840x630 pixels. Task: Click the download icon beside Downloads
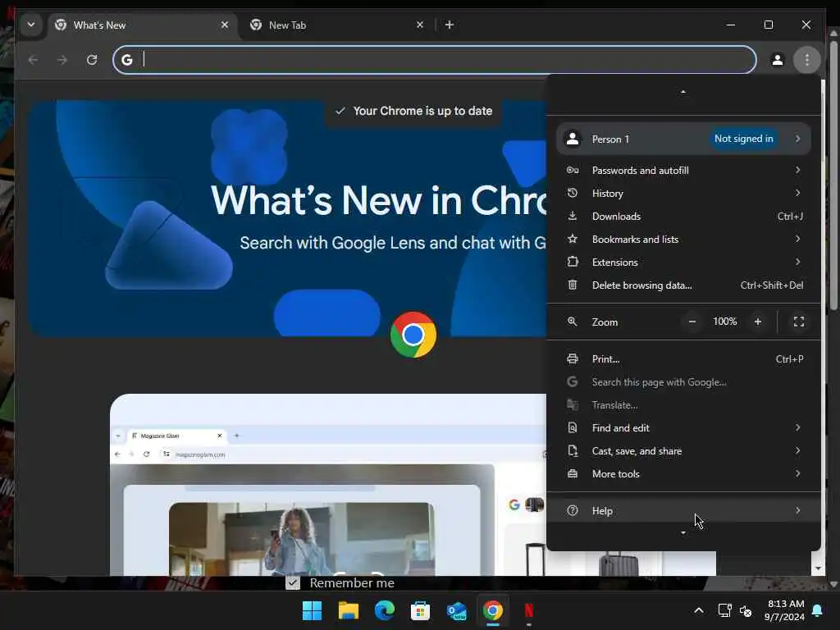(x=572, y=216)
